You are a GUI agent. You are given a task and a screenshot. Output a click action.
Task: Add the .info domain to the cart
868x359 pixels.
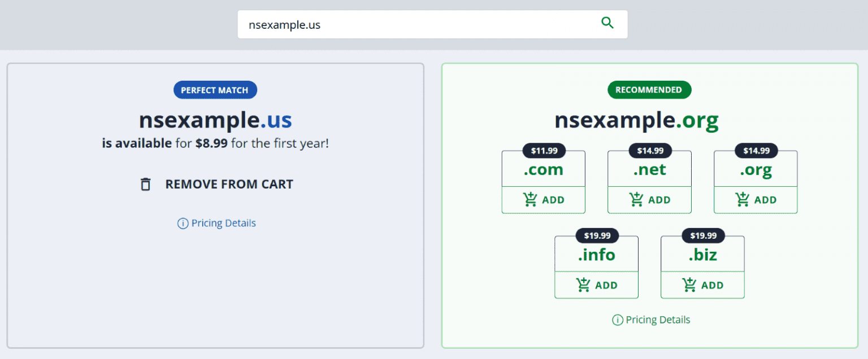(596, 285)
